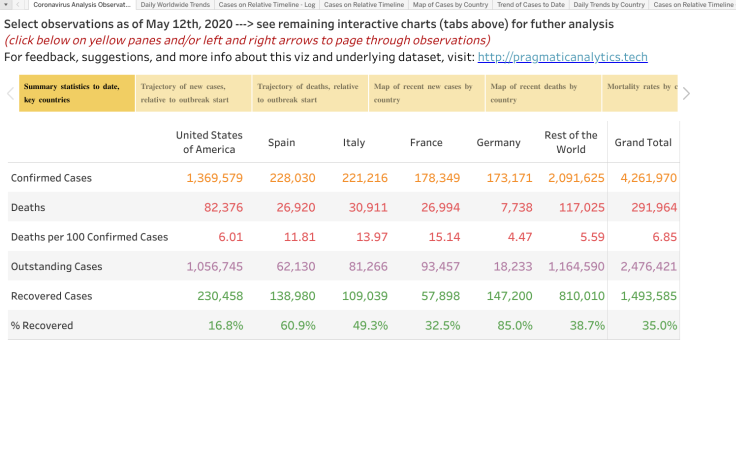Select the Map of recent deaths pane
736x454 pixels.
click(541, 93)
